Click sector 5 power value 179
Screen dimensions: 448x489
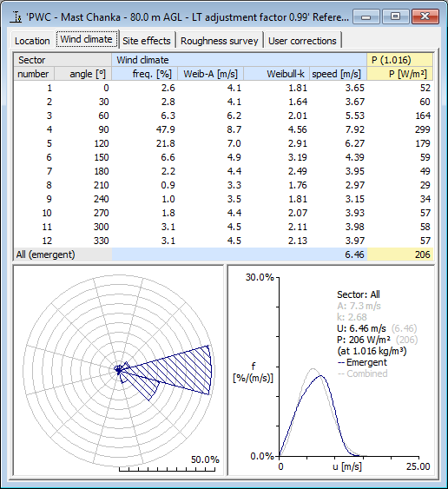coord(423,143)
